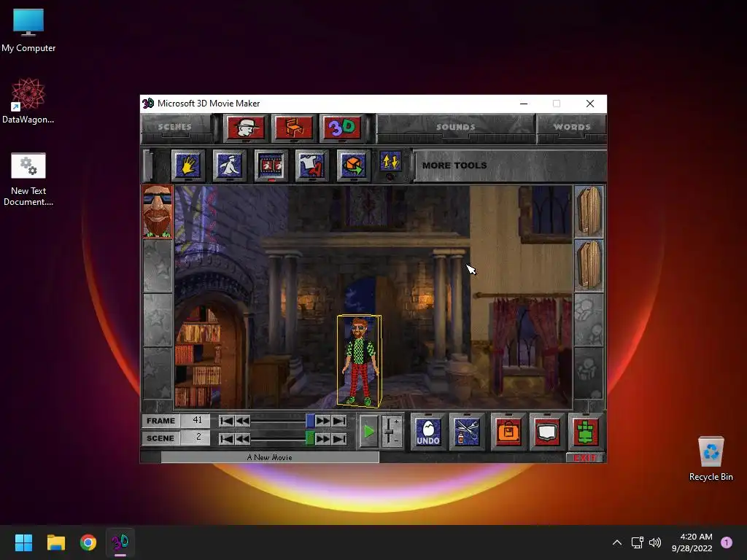Select the Costume Changer shirt tool
747x560 pixels.
(312, 166)
